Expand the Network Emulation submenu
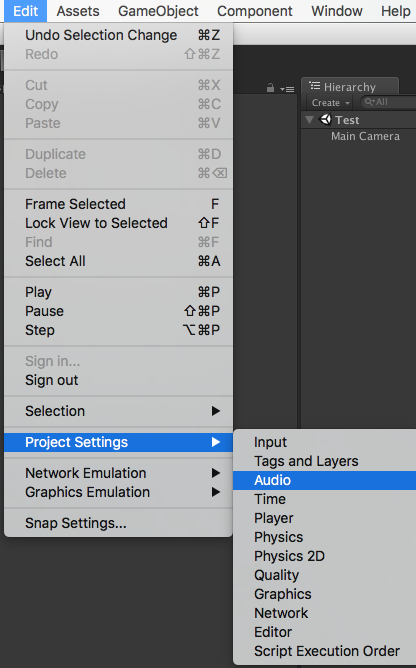This screenshot has height=668, width=416. pyautogui.click(x=118, y=473)
